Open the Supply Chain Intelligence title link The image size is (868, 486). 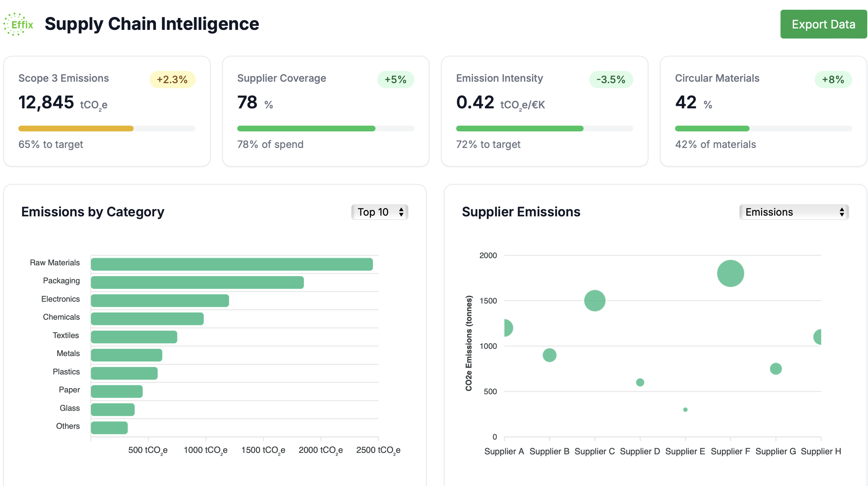[x=152, y=24]
